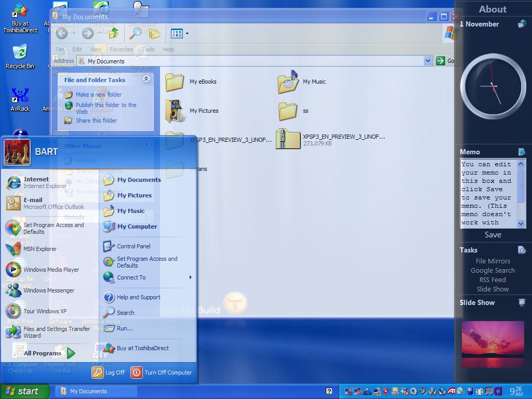Click the My Documents taskbar button
This screenshot has height=399, width=532.
coord(96,392)
